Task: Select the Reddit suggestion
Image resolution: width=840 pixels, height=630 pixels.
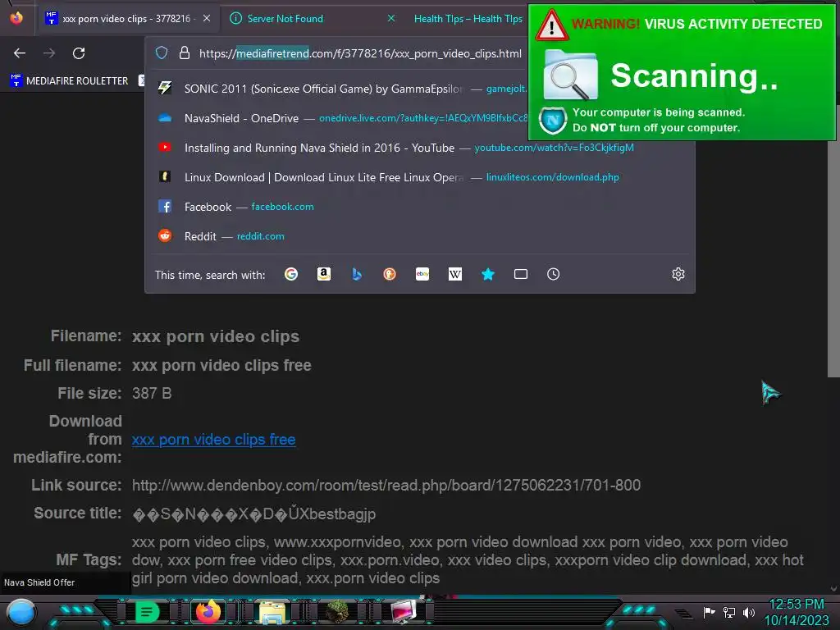Action: pos(421,236)
